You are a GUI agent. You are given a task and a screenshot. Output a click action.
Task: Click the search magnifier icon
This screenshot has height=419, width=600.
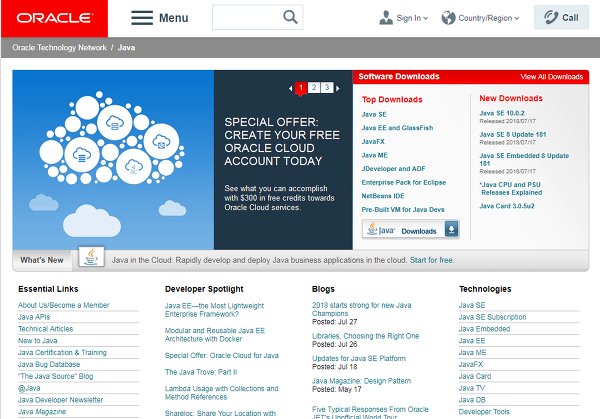(x=290, y=17)
